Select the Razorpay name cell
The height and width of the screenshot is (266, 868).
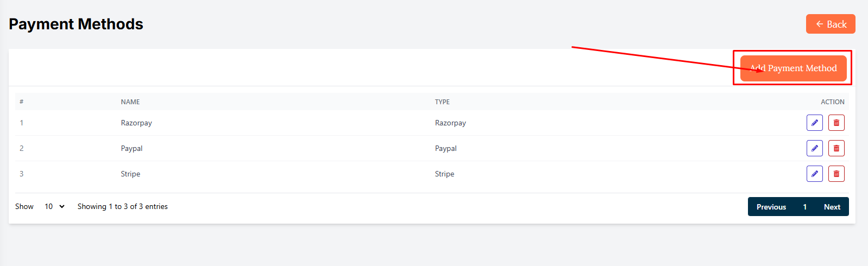136,123
